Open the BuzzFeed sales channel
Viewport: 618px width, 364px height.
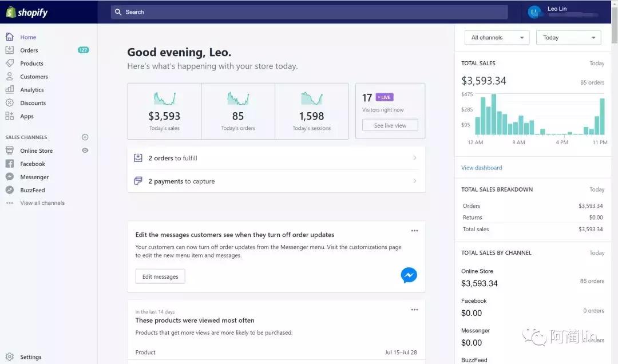31,190
